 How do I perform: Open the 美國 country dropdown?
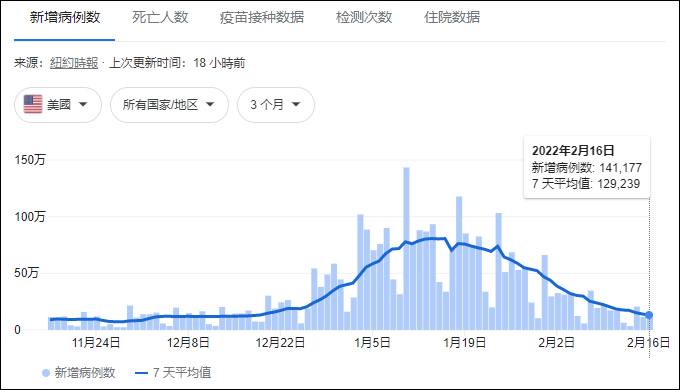pyautogui.click(x=58, y=105)
